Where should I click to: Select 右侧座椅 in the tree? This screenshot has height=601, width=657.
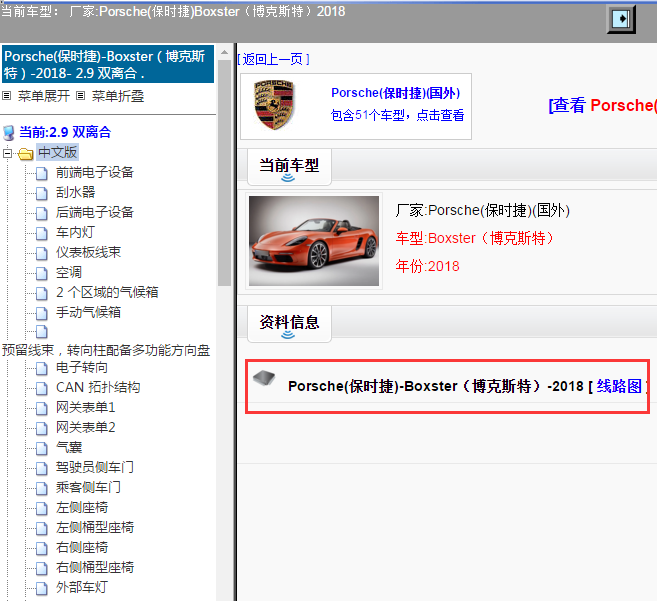point(82,547)
